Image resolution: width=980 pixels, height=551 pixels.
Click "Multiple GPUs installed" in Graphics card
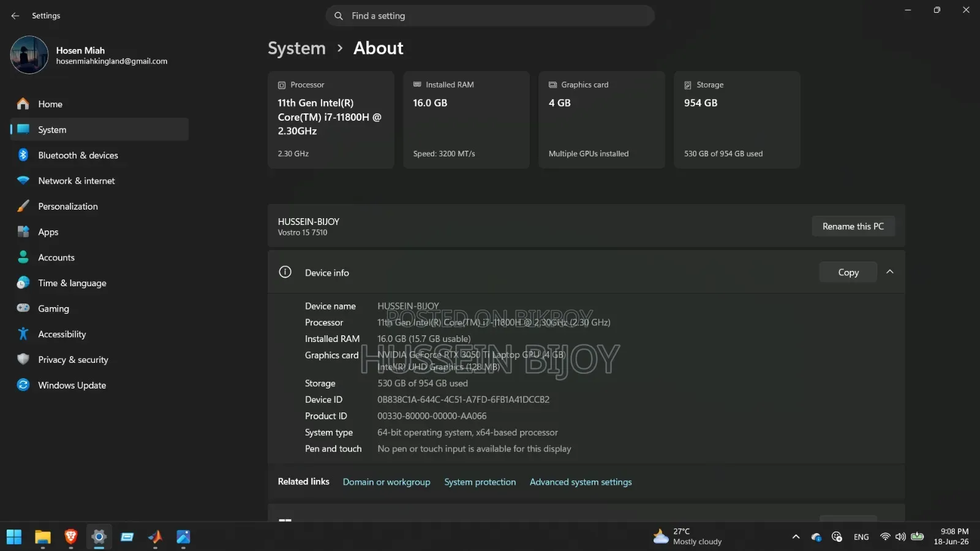click(589, 154)
